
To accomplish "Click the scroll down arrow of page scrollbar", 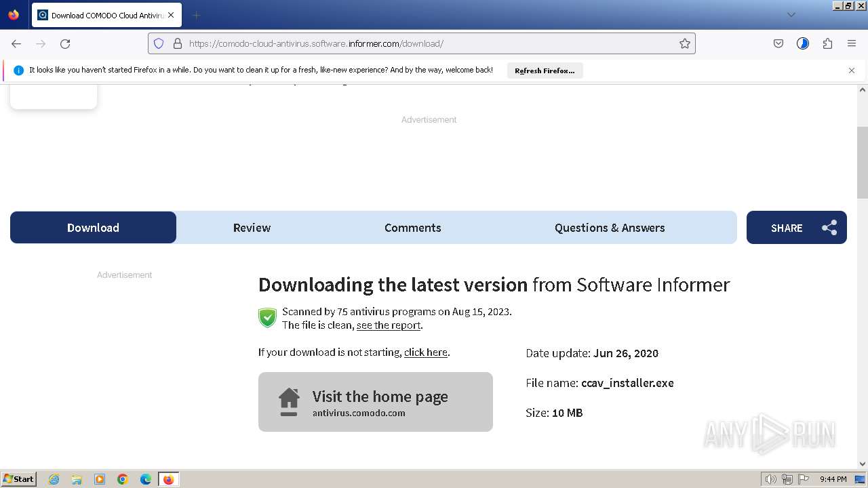I will pyautogui.click(x=863, y=464).
